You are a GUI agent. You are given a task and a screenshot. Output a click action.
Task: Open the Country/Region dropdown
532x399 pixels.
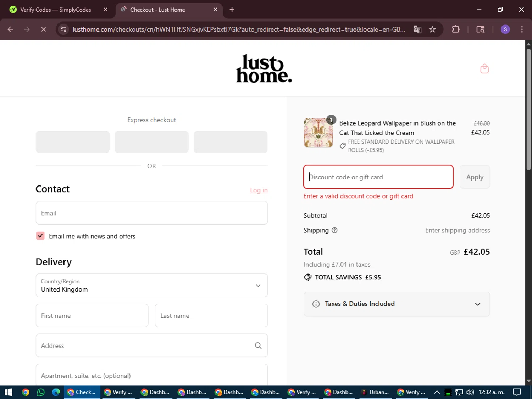(152, 286)
